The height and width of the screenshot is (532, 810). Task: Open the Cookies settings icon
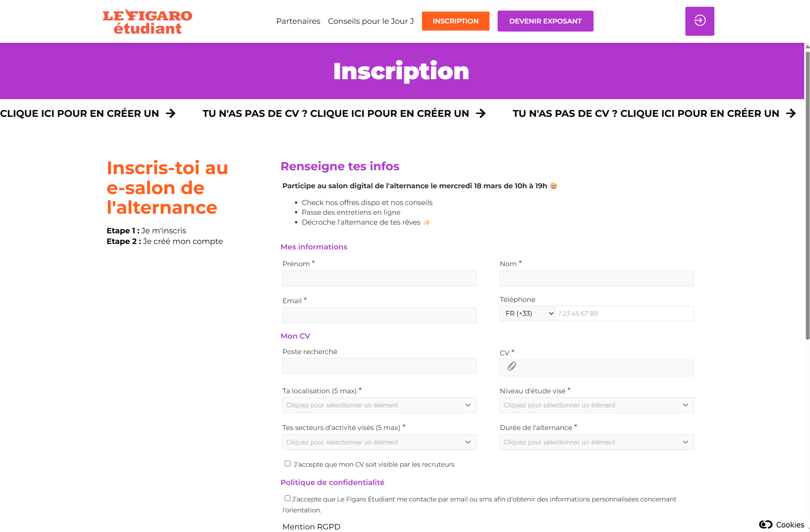(766, 524)
